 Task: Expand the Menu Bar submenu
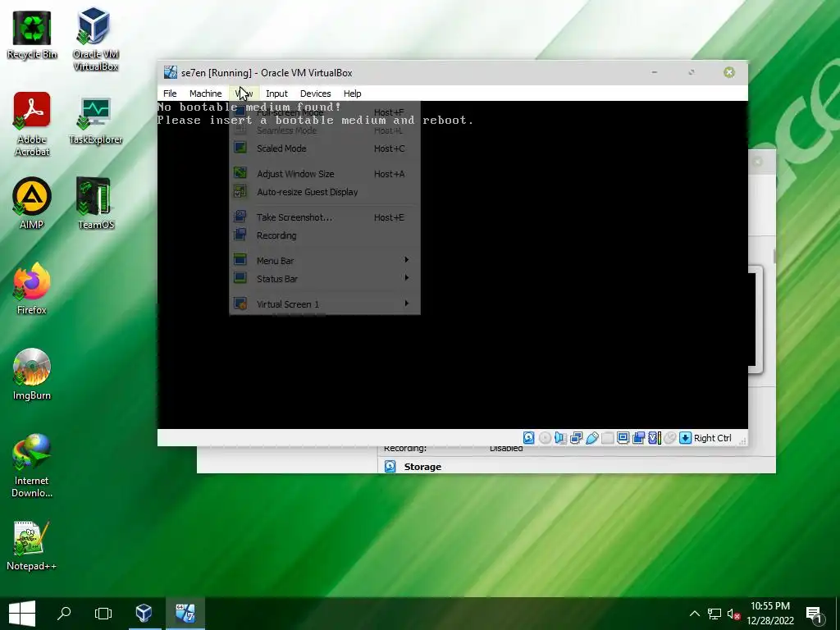point(325,260)
